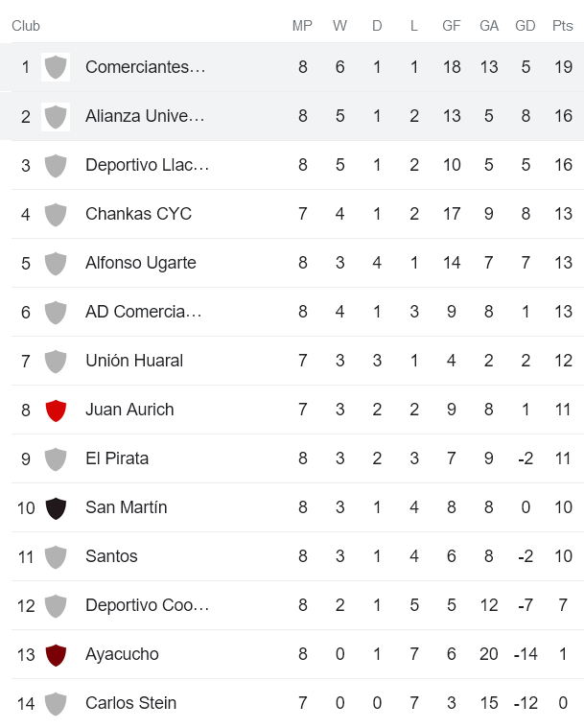Click the GF column header
584x728 pixels.
[452, 26]
